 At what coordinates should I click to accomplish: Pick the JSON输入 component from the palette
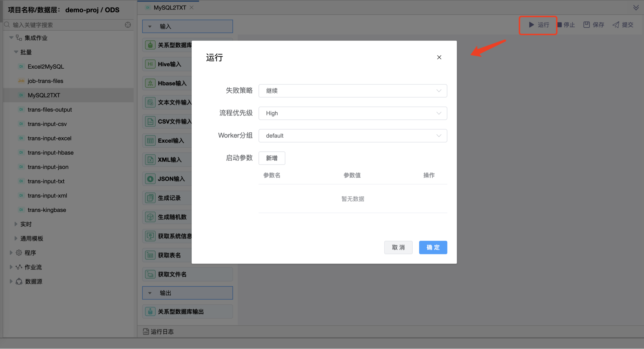click(150, 179)
